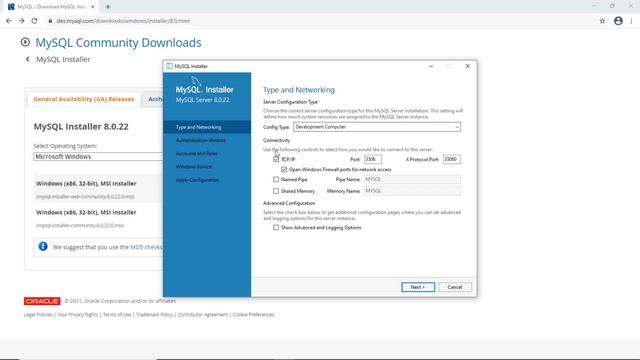Click the MySQL Community Downloads heading link
Screen dimensions: 640x360
coord(118,42)
